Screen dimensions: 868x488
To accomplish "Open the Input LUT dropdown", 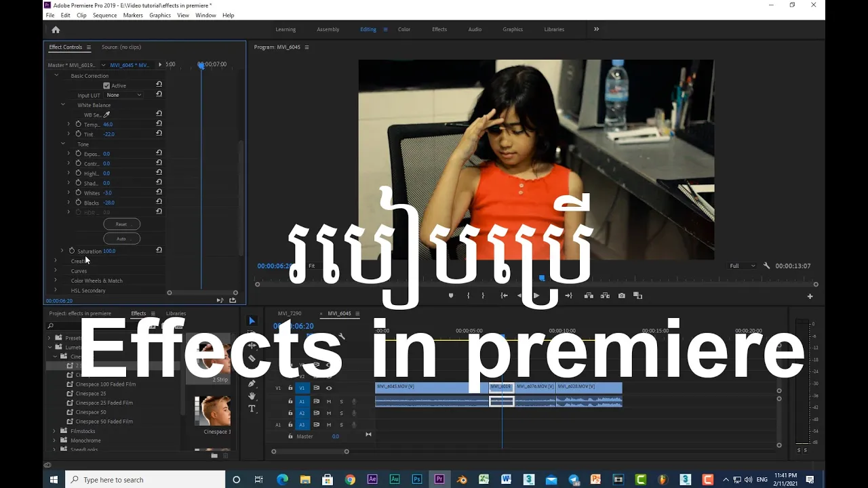I will click(123, 95).
